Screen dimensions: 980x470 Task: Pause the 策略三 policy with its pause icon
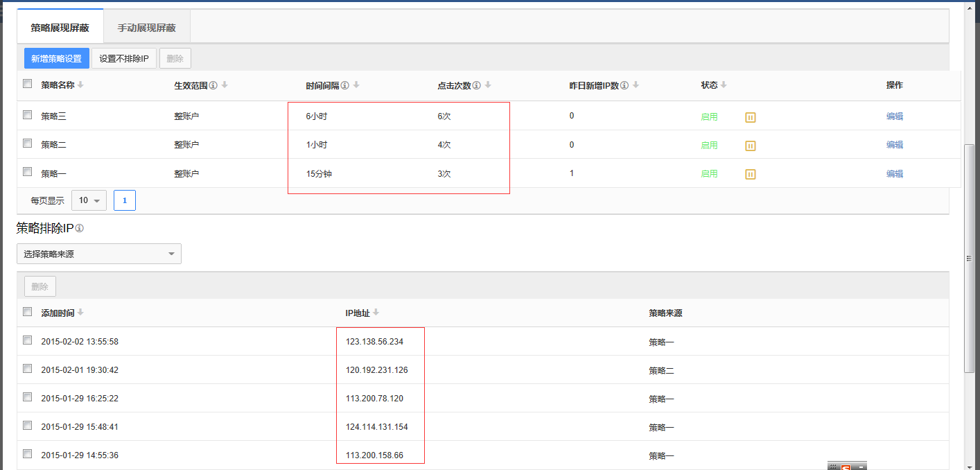[x=750, y=117]
